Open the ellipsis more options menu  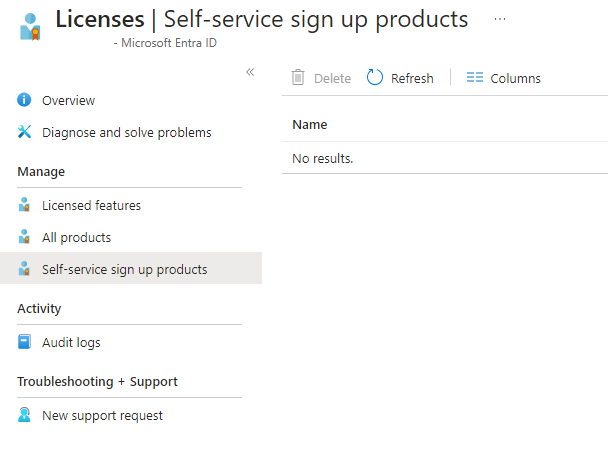[500, 19]
